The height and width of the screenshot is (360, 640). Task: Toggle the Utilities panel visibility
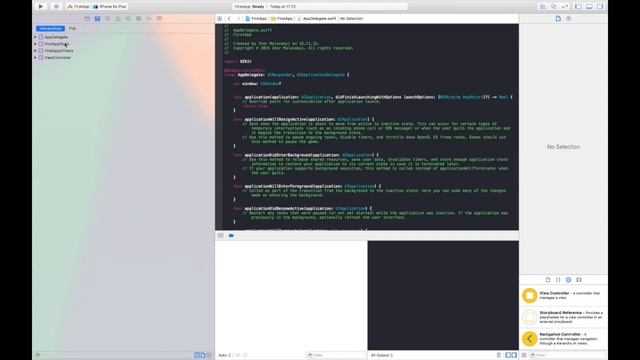(600, 7)
